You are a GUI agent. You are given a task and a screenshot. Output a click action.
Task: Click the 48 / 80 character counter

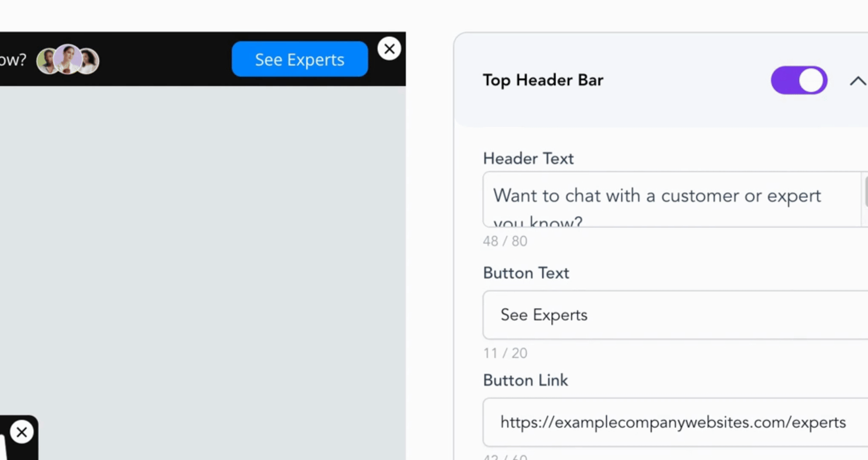pos(505,241)
